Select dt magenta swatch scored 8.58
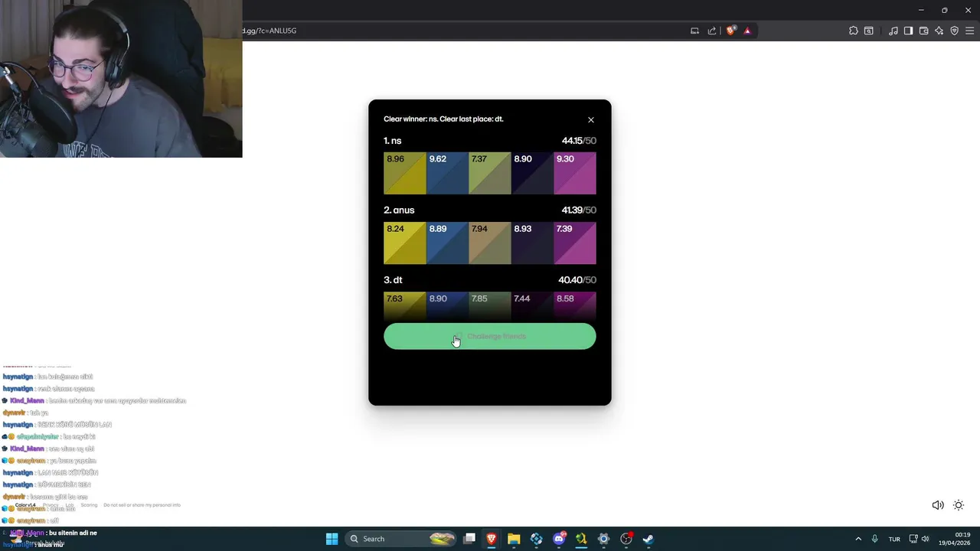 click(x=575, y=306)
